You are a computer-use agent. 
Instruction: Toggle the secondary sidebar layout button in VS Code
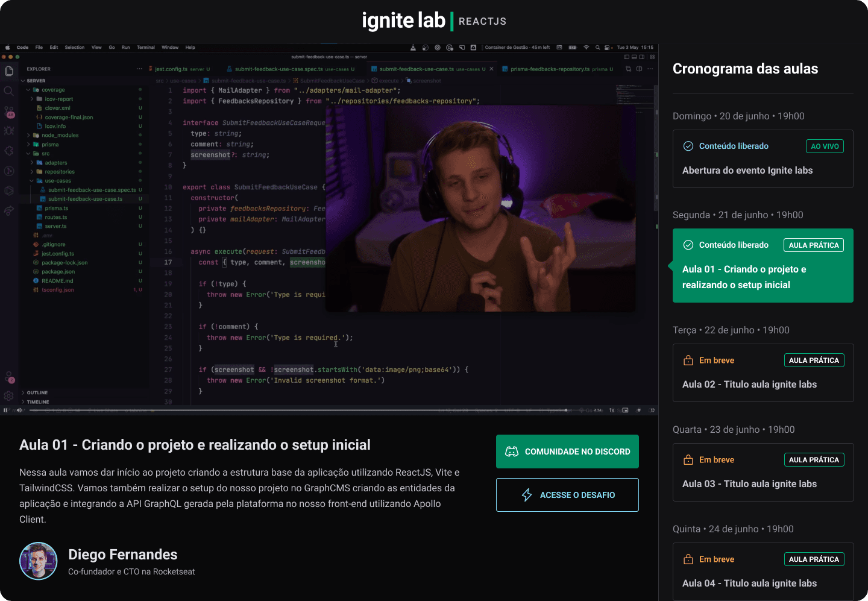pos(642,57)
